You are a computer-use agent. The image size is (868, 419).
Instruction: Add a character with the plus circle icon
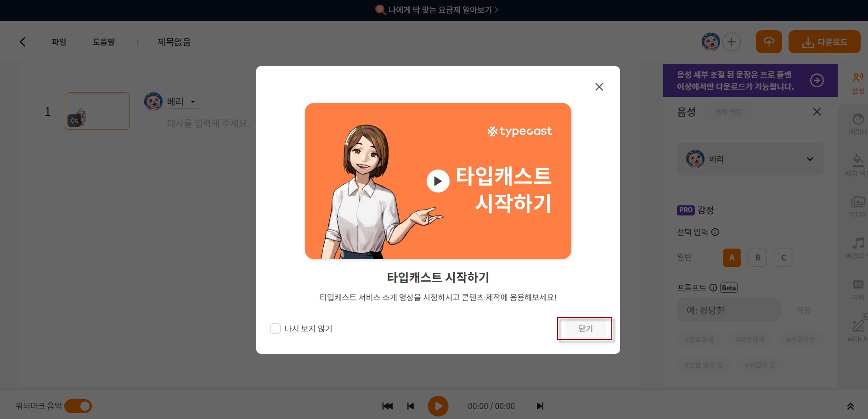(732, 42)
